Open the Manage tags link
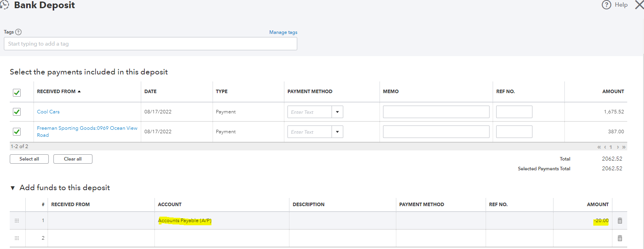Viewport: 644px width, 249px height. pos(283,32)
